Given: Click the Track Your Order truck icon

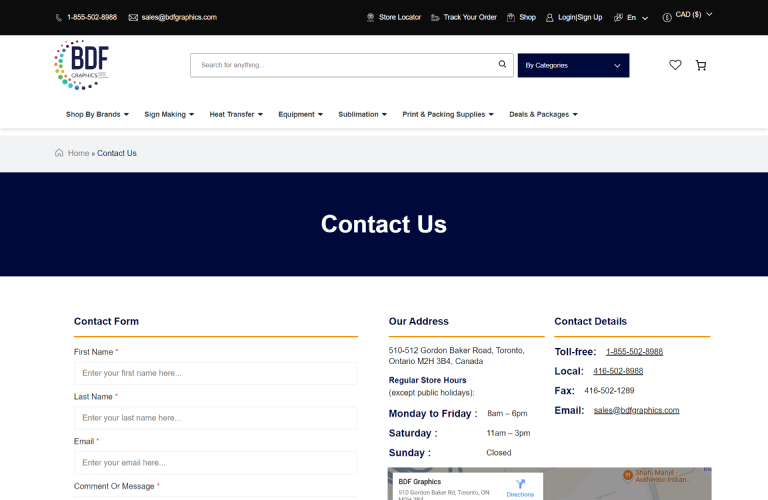Looking at the screenshot, I should (x=435, y=18).
